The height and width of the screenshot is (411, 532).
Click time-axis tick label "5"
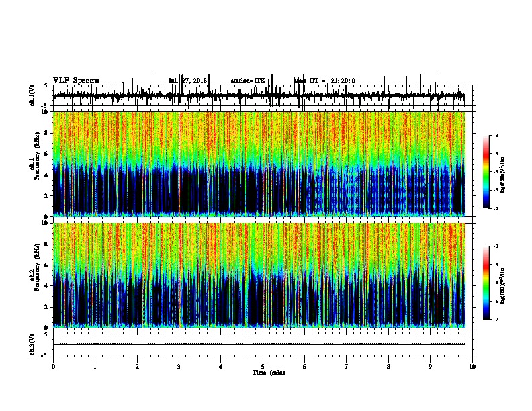(x=263, y=366)
